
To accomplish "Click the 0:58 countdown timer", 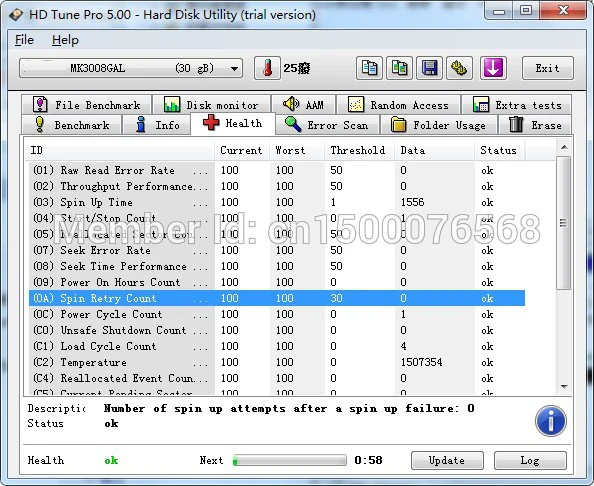I will 368,460.
